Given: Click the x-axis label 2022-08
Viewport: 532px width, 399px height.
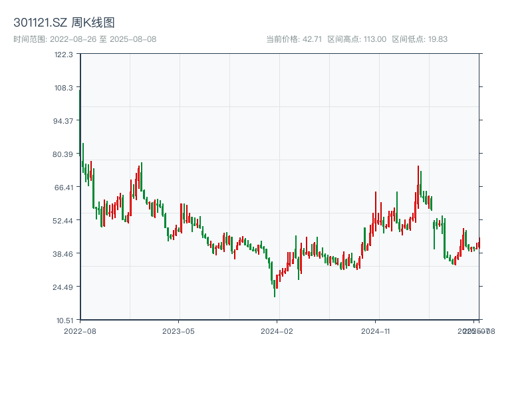Looking at the screenshot, I should click(x=80, y=331).
